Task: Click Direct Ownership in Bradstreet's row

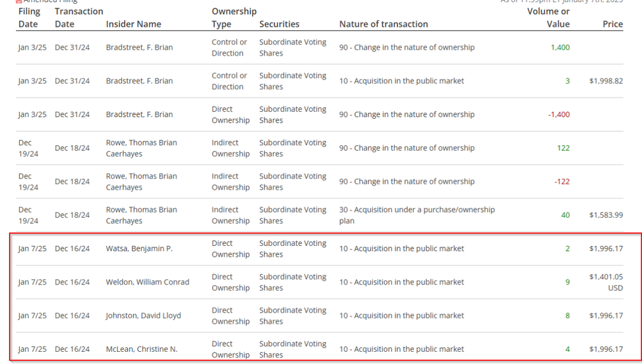Action: 230,115
